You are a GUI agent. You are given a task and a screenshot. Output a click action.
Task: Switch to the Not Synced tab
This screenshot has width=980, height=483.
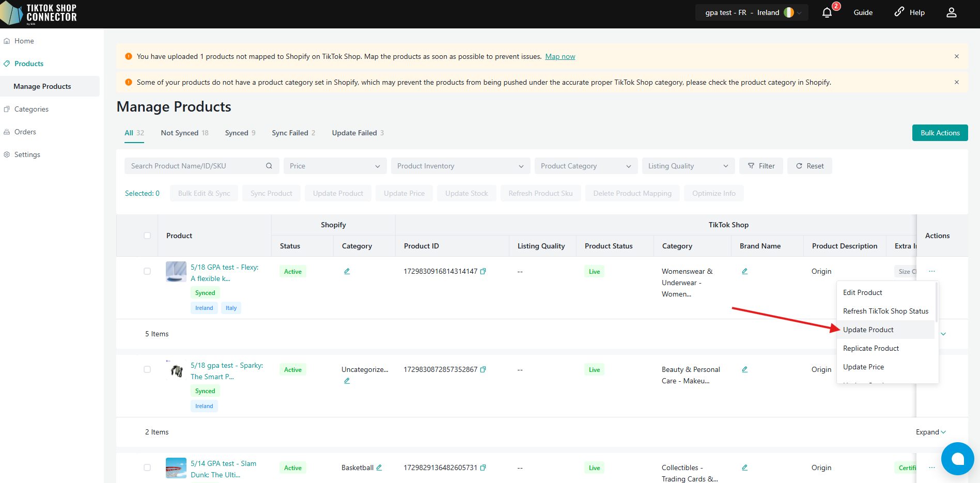[184, 133]
